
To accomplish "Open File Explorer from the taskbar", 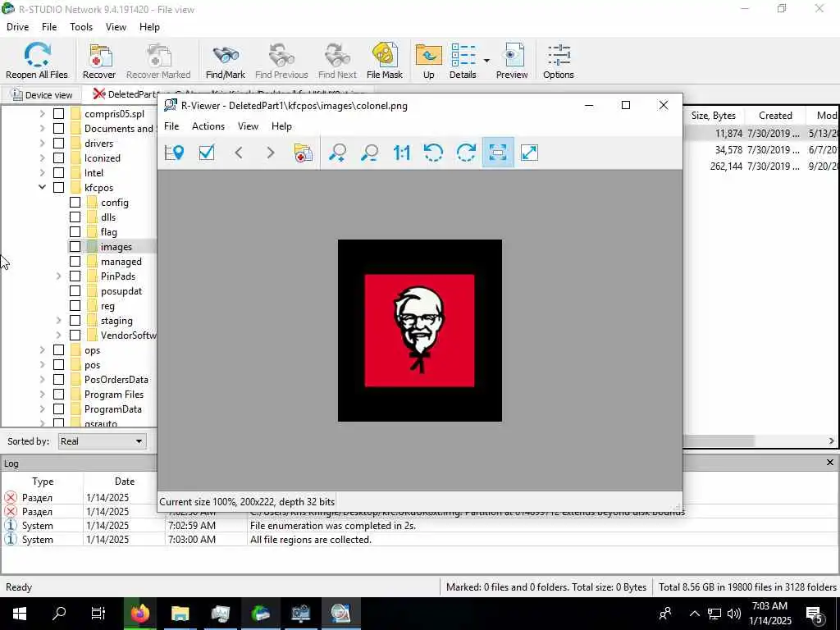I will (180, 613).
